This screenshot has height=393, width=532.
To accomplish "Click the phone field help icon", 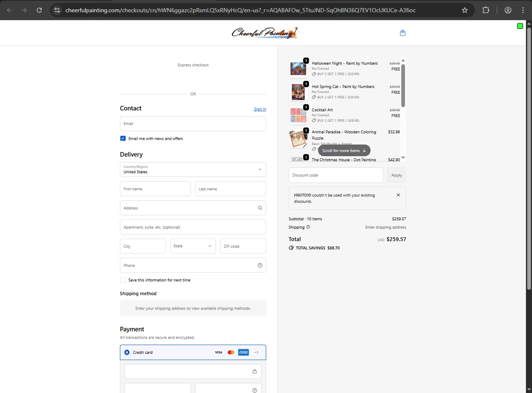I will [260, 265].
